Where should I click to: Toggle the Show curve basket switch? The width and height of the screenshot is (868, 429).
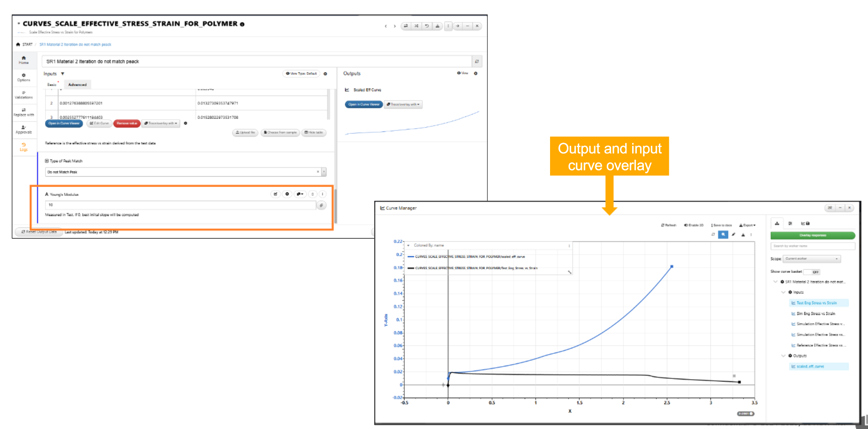[x=811, y=272]
